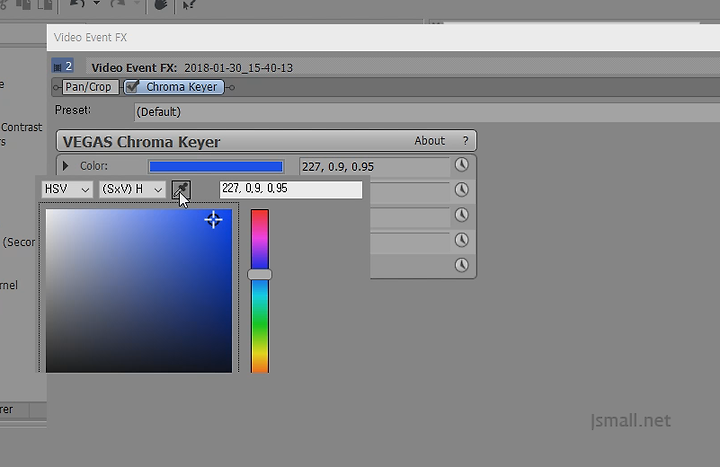Click the 2018-01-30_15-40-13 event name

point(238,68)
